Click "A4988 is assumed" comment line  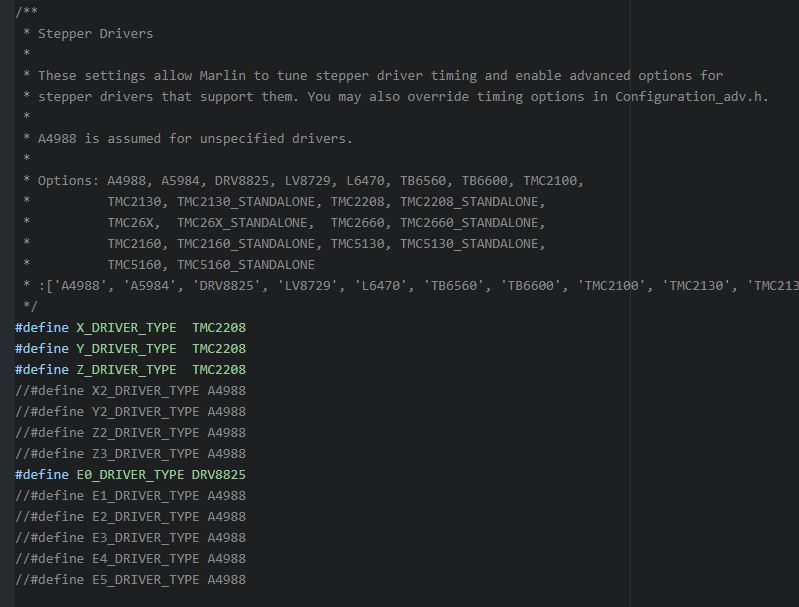195,138
